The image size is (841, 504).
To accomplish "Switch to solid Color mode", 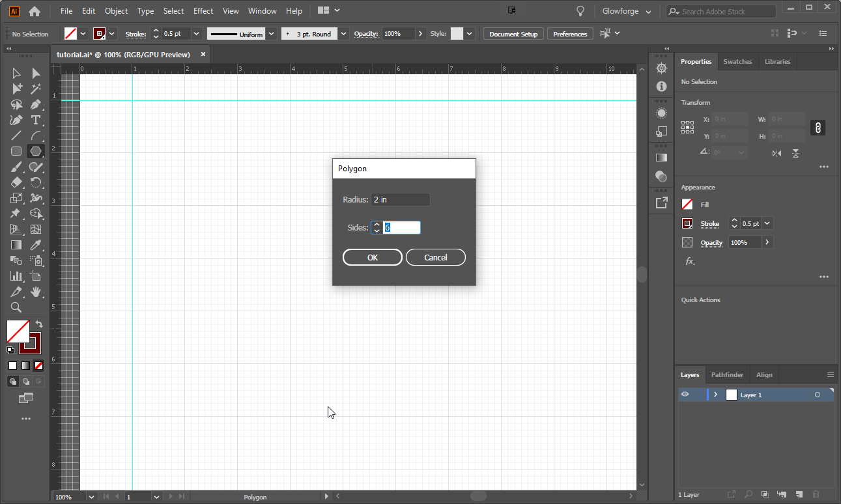I will click(12, 365).
